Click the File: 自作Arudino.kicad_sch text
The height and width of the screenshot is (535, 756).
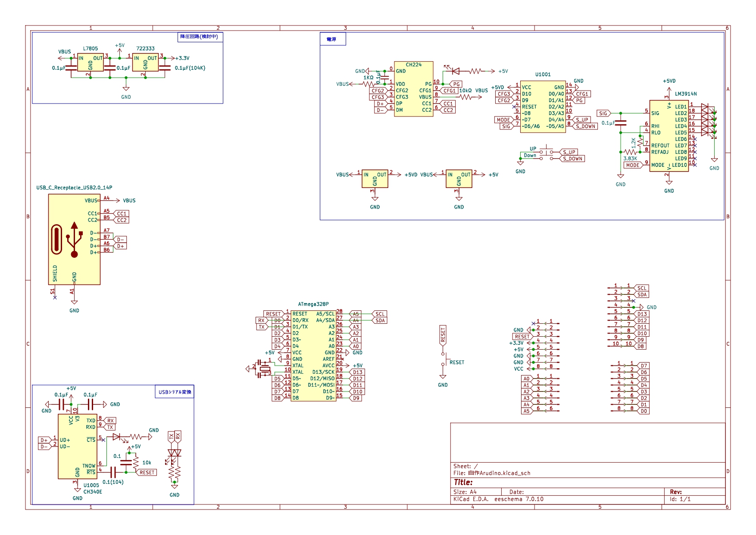pyautogui.click(x=492, y=473)
